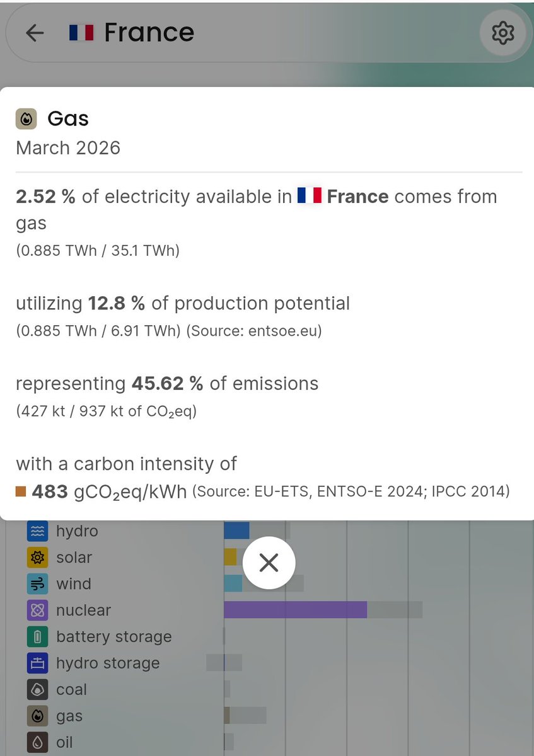534x756 pixels.
Task: Click the purple nuclear production bar
Action: pos(295,610)
